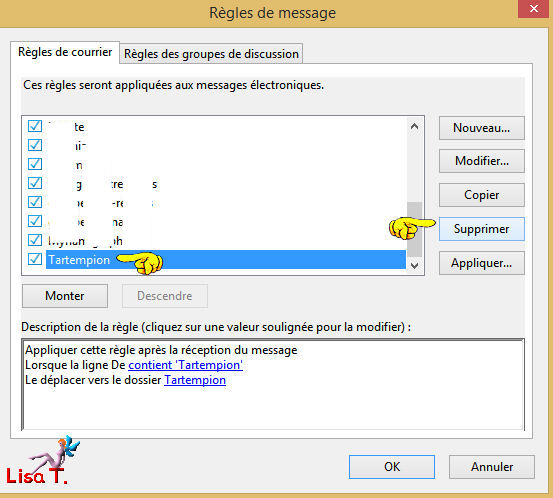Toggle the checkbox of the rule above Tartempion
Screen dimensions: 553x498
tap(35, 240)
